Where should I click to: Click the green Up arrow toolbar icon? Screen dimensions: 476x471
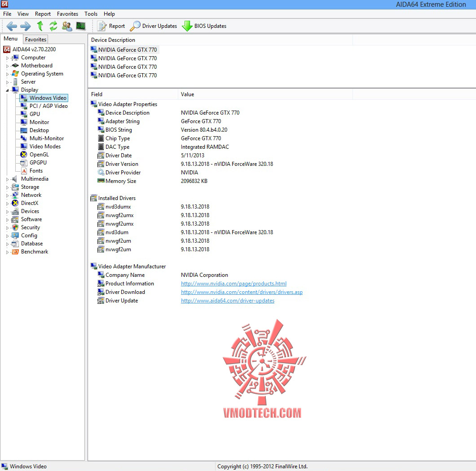tap(40, 26)
